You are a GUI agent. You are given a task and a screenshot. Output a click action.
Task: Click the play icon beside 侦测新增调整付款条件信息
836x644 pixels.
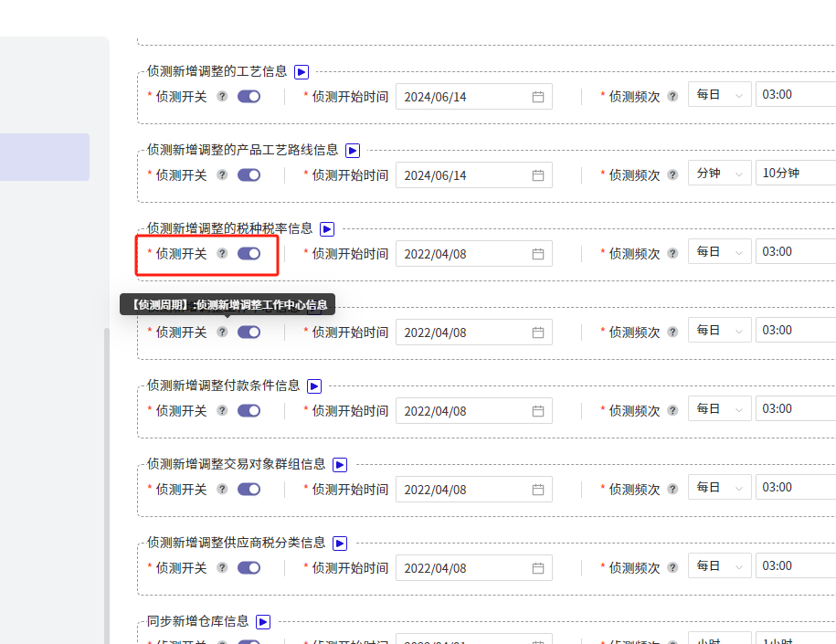314,386
